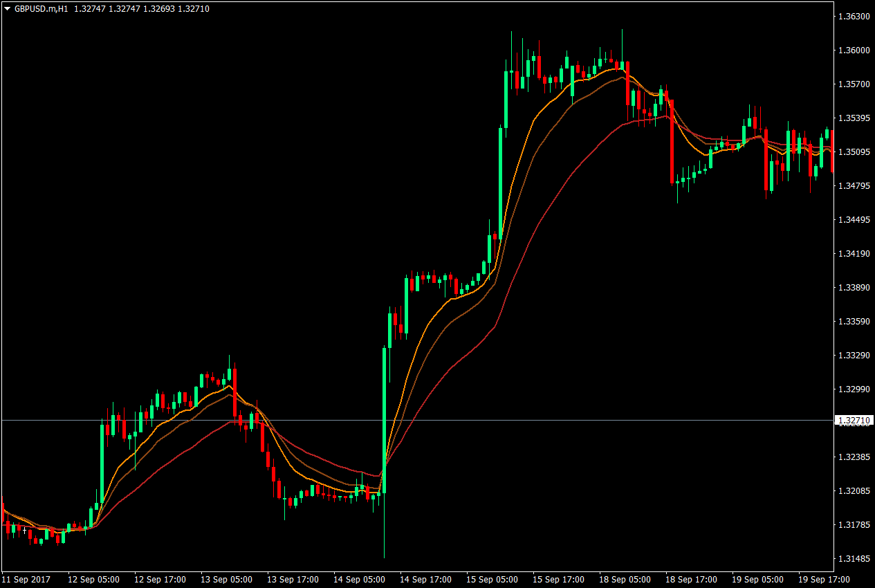Image resolution: width=875 pixels, height=588 pixels.
Task: Click the 1.31785 price axis label
Action: coord(853,523)
